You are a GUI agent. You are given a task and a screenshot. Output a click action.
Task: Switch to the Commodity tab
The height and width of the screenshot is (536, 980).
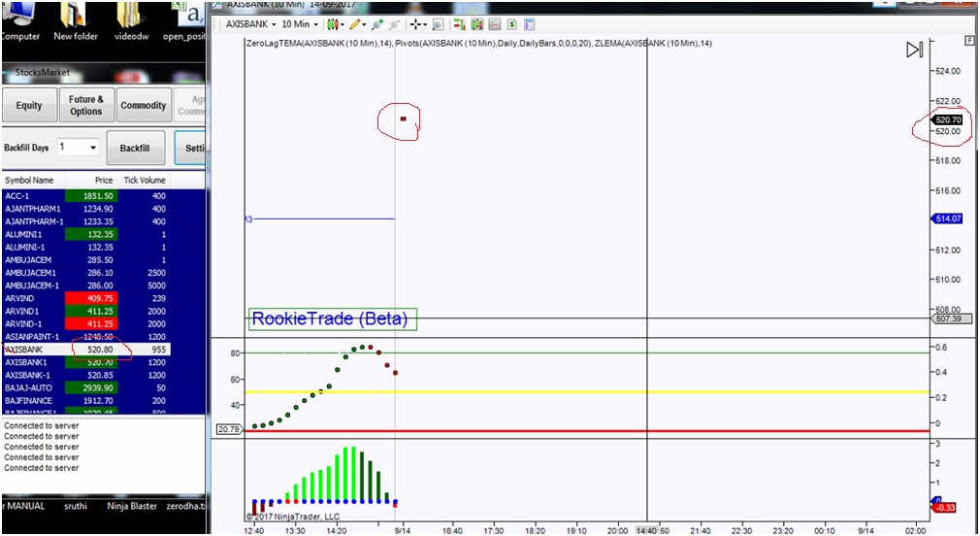pyautogui.click(x=144, y=105)
